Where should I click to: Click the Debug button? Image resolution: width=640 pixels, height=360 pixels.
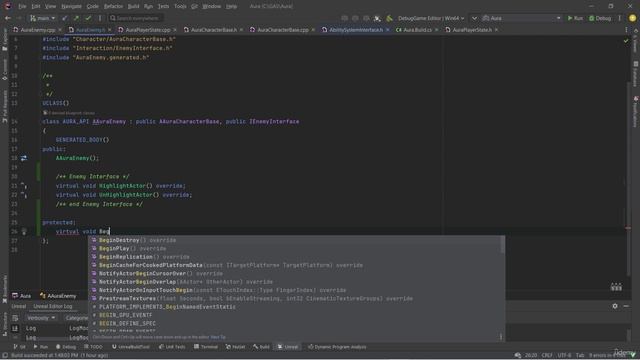(x=600, y=18)
